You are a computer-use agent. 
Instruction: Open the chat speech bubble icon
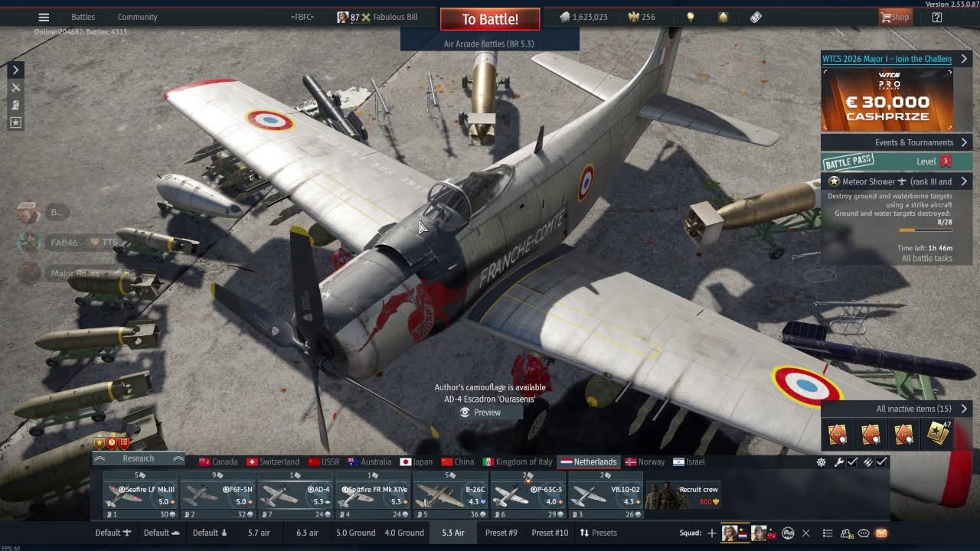(x=864, y=533)
